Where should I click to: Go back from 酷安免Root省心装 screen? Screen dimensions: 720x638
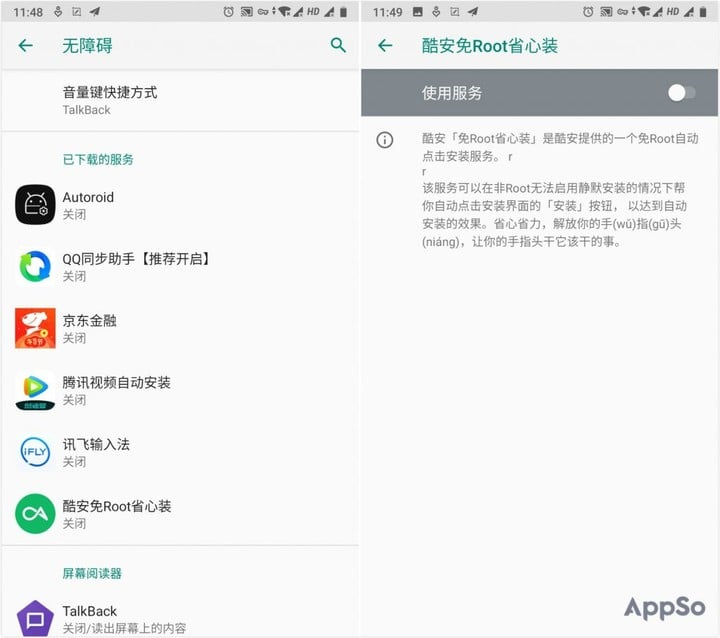click(385, 45)
